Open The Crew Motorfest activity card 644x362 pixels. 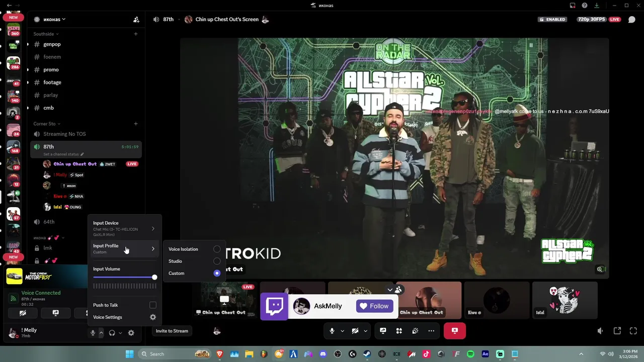coord(46,277)
